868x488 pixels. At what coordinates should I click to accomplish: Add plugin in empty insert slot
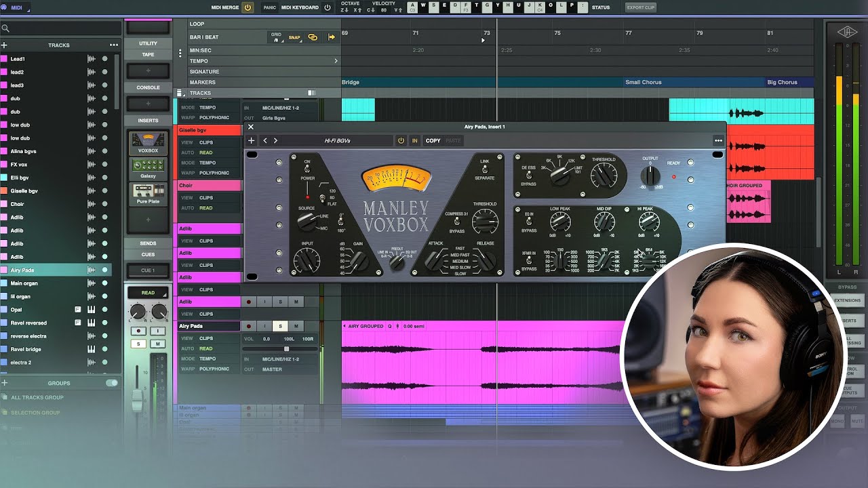148,220
